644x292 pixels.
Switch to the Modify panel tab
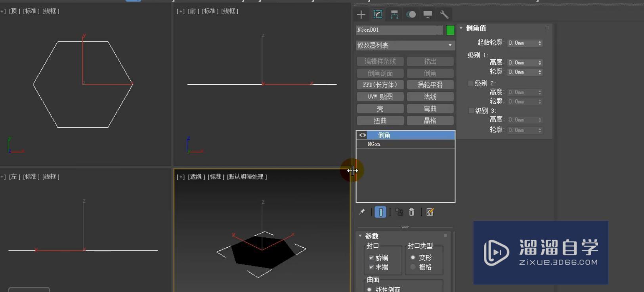click(x=378, y=15)
